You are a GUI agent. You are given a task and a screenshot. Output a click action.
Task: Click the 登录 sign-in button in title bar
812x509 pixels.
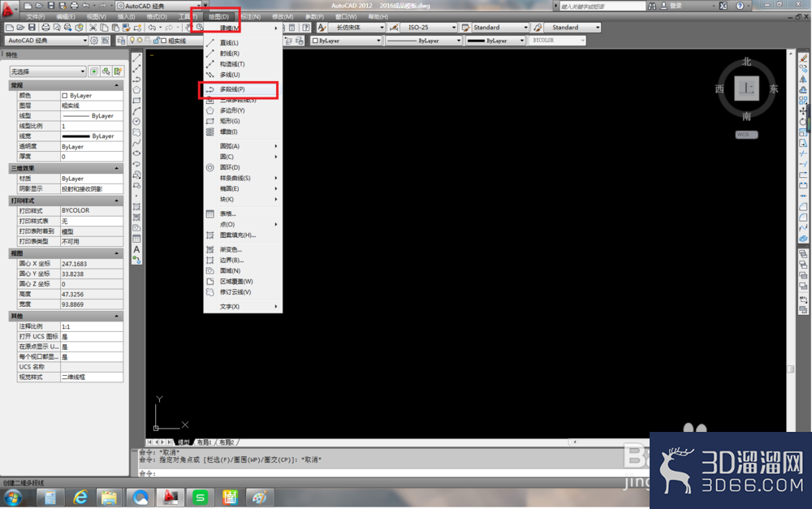click(x=676, y=6)
